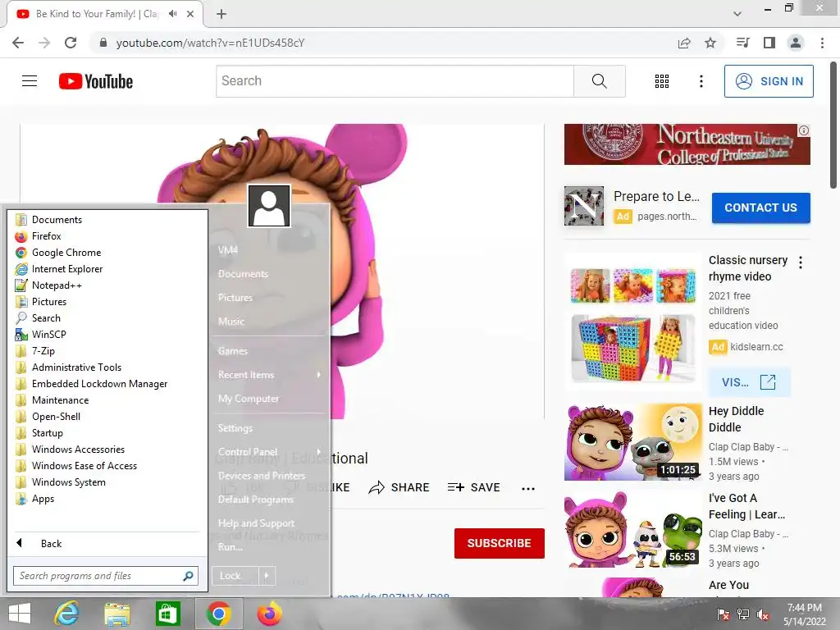Open Devices and Printers

pyautogui.click(x=262, y=476)
